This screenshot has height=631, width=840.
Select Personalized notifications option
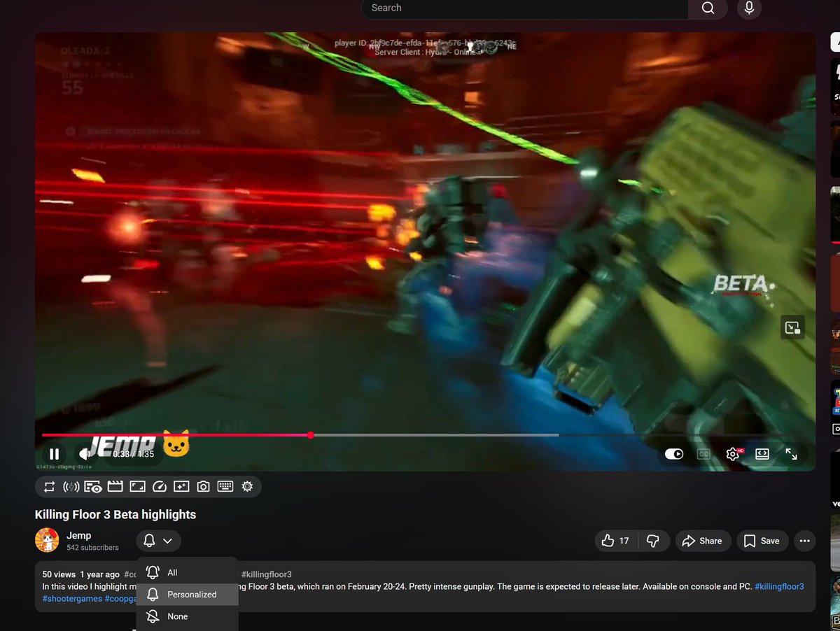tap(187, 595)
